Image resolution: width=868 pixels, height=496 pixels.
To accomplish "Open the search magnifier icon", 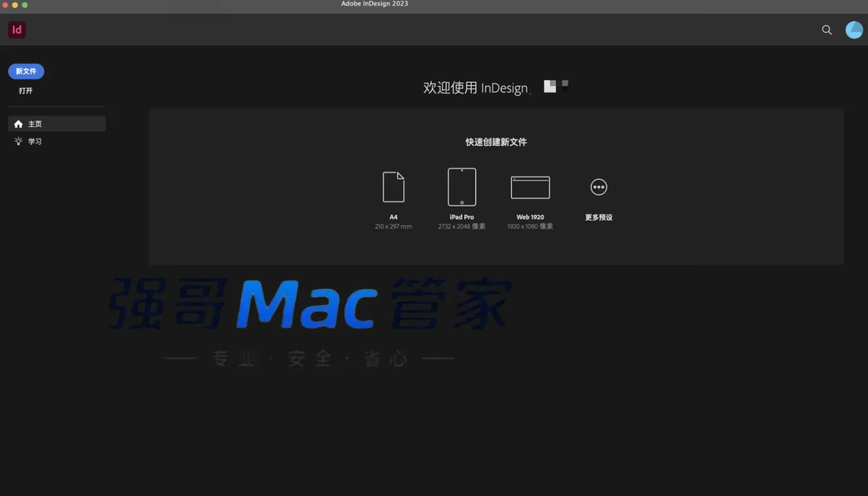I will [827, 30].
